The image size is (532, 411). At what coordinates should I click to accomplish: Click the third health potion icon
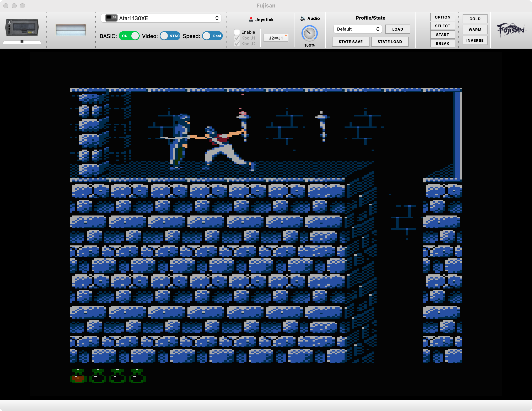(117, 376)
